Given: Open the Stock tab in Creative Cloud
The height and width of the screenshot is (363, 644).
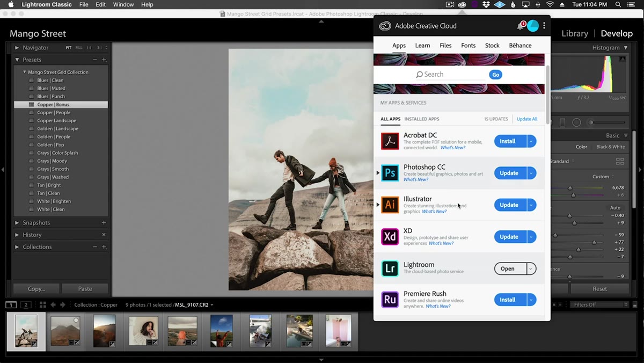Looking at the screenshot, I should click(492, 46).
